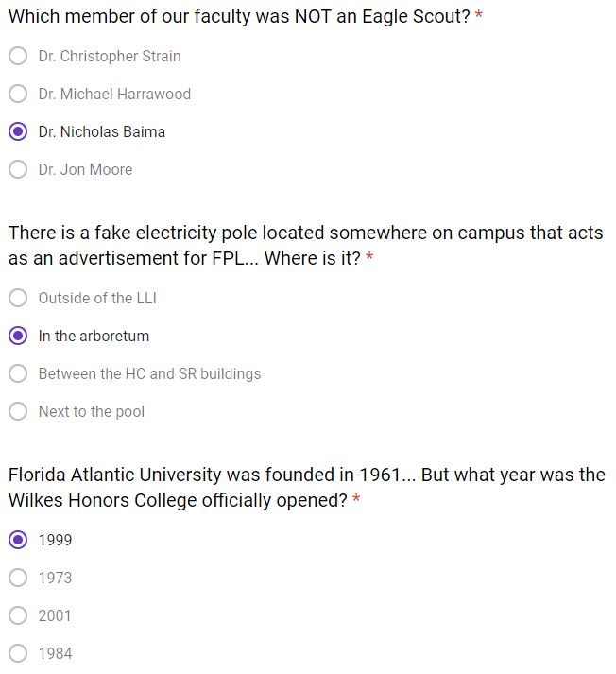The image size is (616, 674).
Task: Click the 'Dr. Jon Moore' label text
Action: [x=85, y=169]
